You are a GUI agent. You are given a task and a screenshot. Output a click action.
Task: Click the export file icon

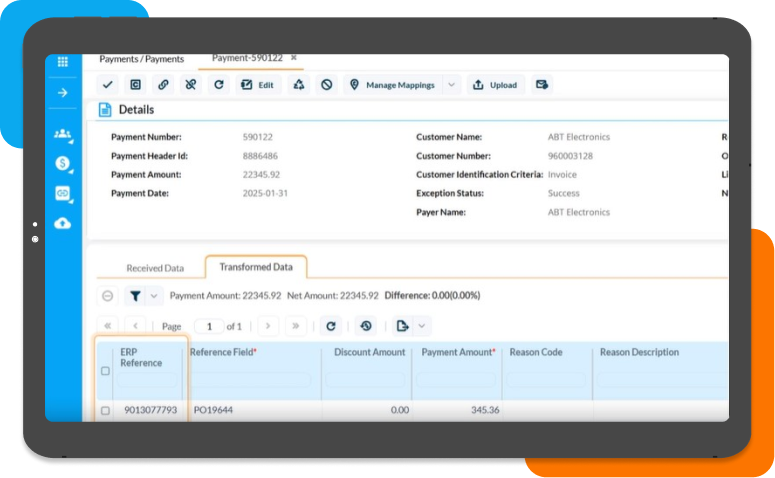[402, 326]
